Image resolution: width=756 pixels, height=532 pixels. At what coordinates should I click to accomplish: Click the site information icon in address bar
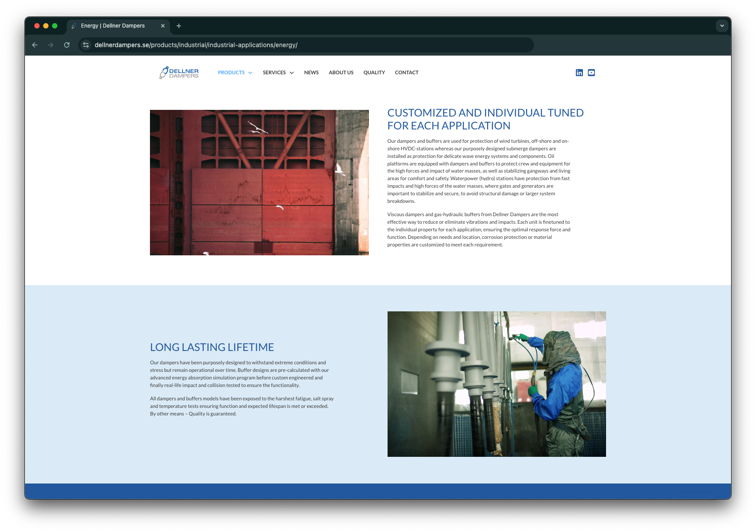pyautogui.click(x=86, y=45)
